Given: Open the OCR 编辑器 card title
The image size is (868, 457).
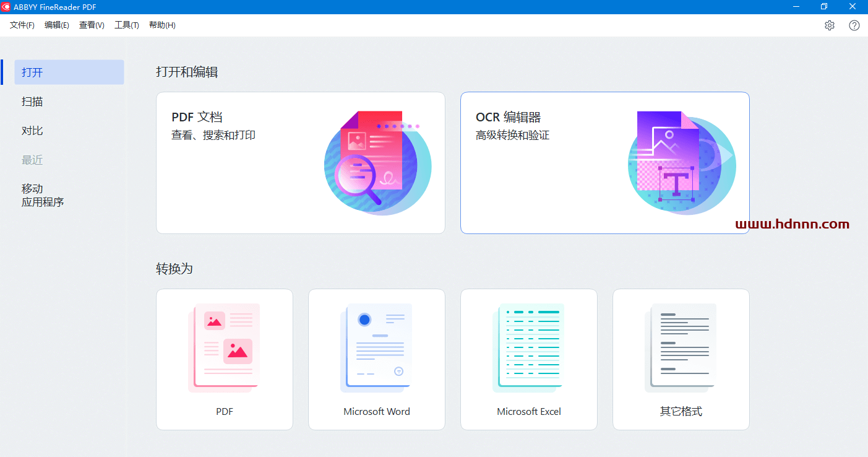Looking at the screenshot, I should pyautogui.click(x=508, y=117).
